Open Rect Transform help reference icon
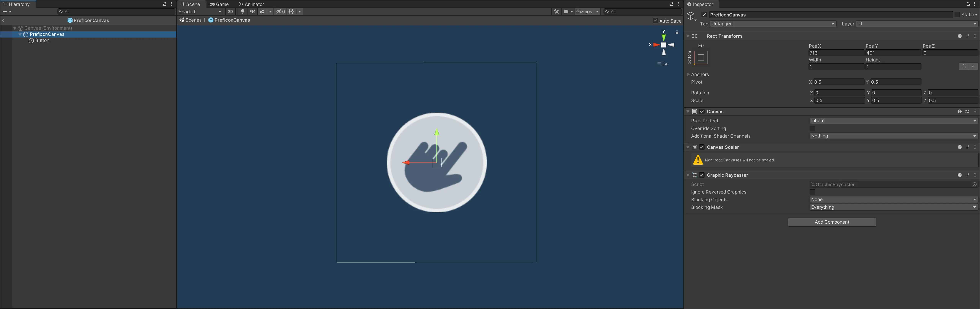Viewport: 980px width, 309px height. pos(960,36)
